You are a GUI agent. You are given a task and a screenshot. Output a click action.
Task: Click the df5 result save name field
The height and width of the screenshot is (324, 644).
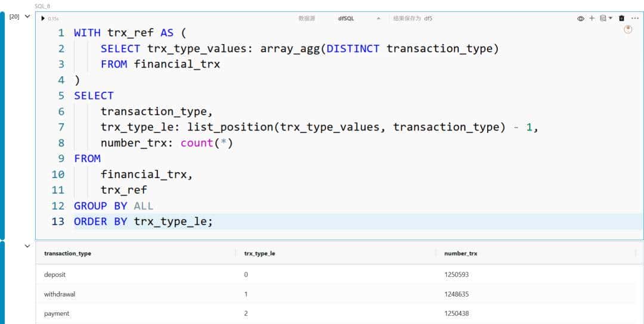428,18
